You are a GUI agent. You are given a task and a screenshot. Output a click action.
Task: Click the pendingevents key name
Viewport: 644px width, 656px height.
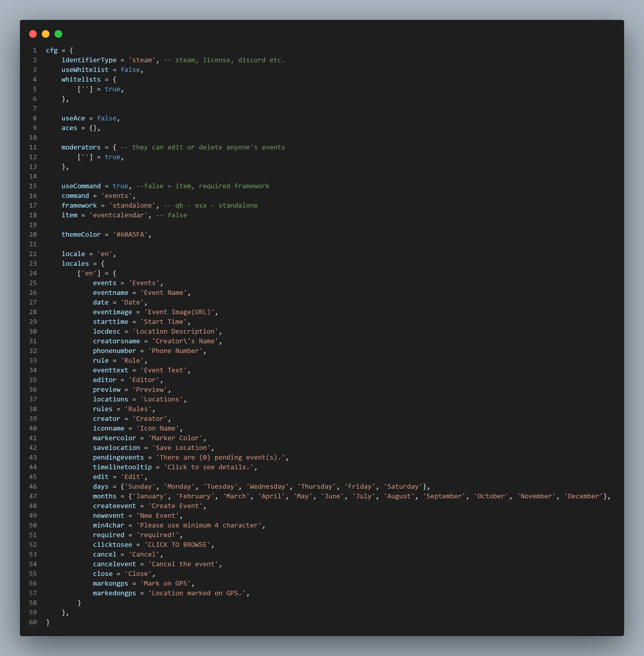click(x=118, y=457)
